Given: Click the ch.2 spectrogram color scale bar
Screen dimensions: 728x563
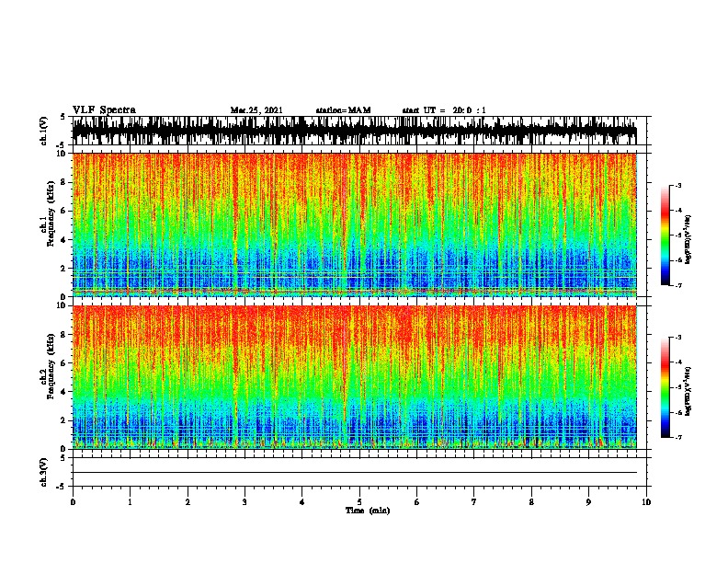Looking at the screenshot, I should [665, 387].
